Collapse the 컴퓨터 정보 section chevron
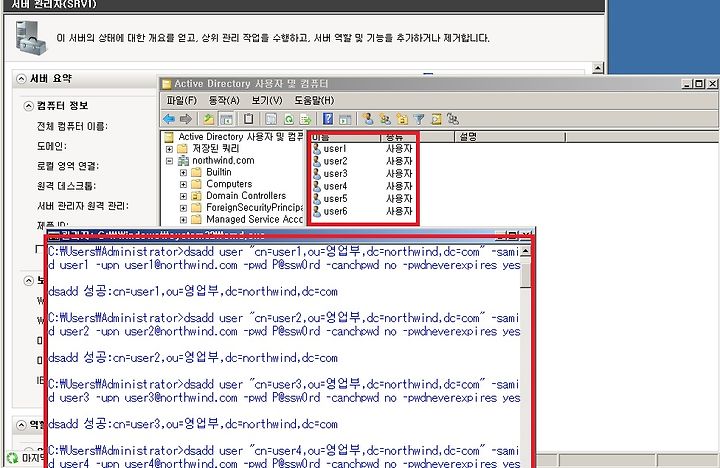 click(28, 106)
